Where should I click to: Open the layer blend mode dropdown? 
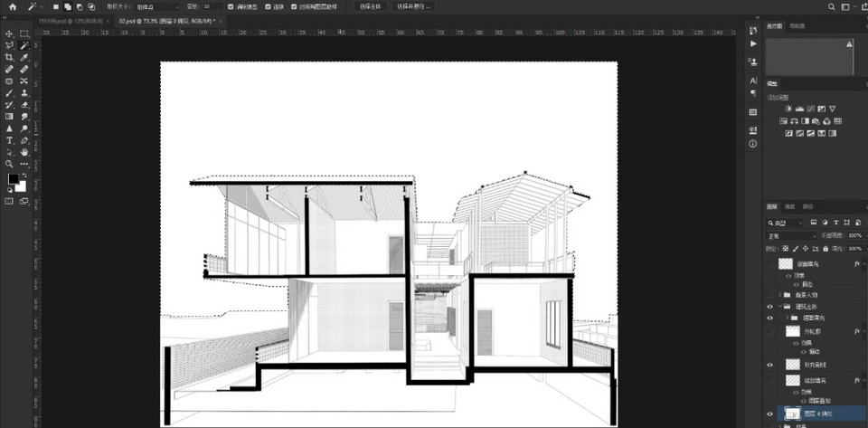coord(788,235)
